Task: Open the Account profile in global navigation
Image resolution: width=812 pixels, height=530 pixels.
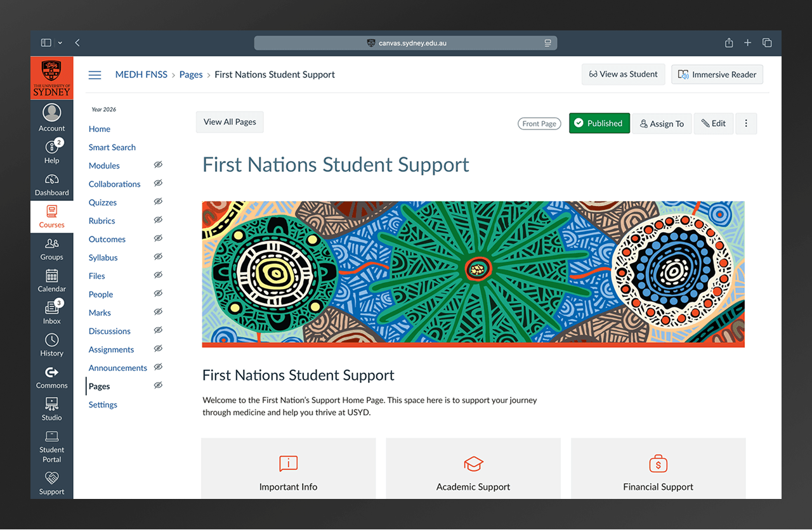Action: 51,118
